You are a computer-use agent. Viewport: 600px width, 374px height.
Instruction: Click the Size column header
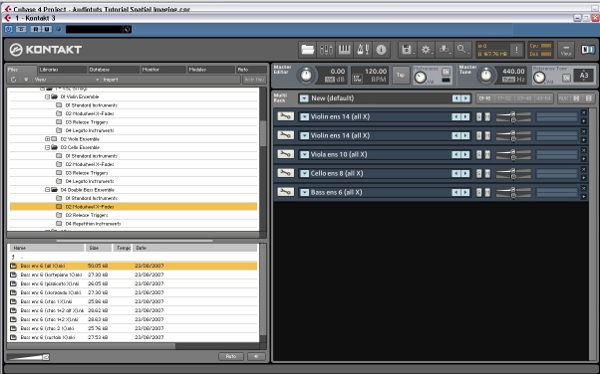[99, 248]
